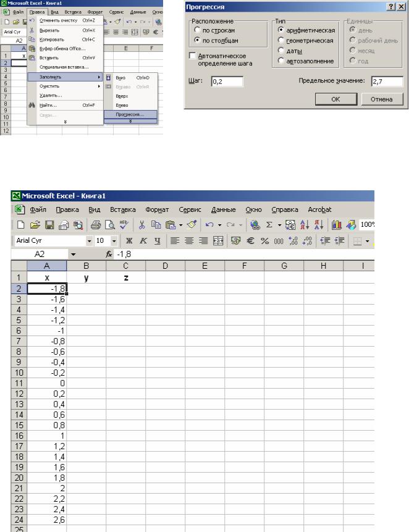Click the '?' help button in Прогрессия dialog
The width and height of the screenshot is (409, 532).
(x=391, y=7)
